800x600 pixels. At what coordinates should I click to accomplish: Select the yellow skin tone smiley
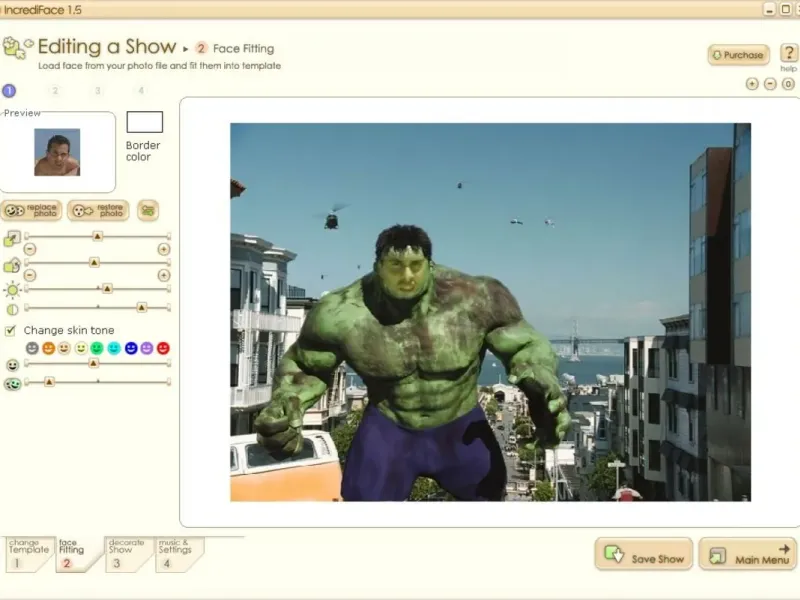tap(81, 348)
